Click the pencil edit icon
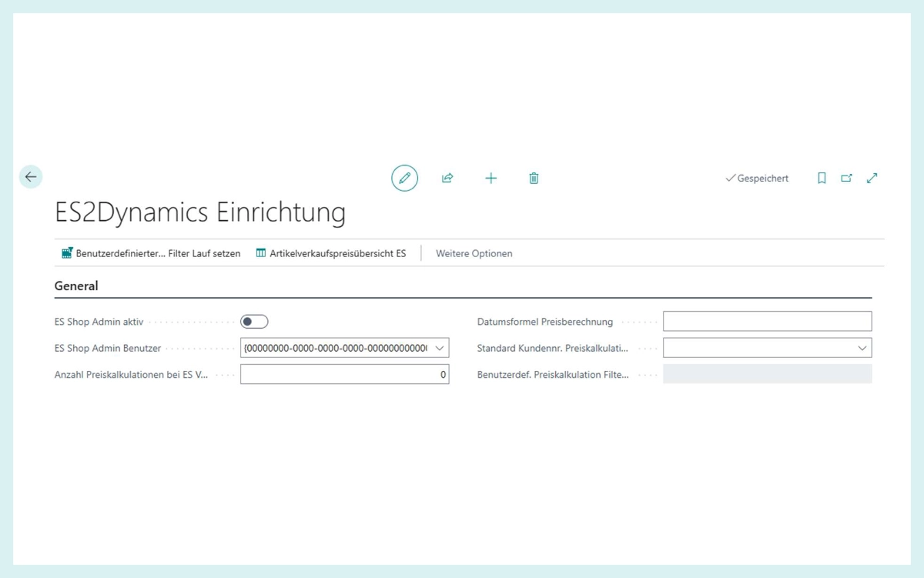924x578 pixels. tap(404, 179)
